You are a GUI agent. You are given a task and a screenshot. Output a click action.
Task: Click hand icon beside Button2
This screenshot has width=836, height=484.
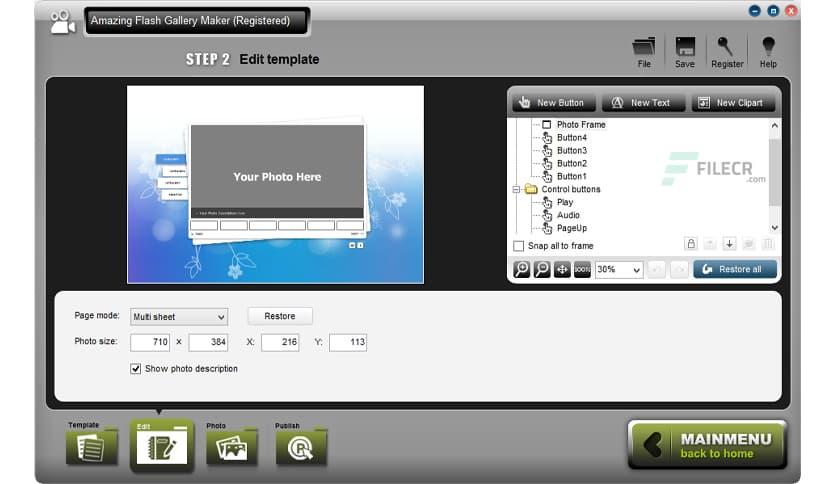(x=547, y=163)
